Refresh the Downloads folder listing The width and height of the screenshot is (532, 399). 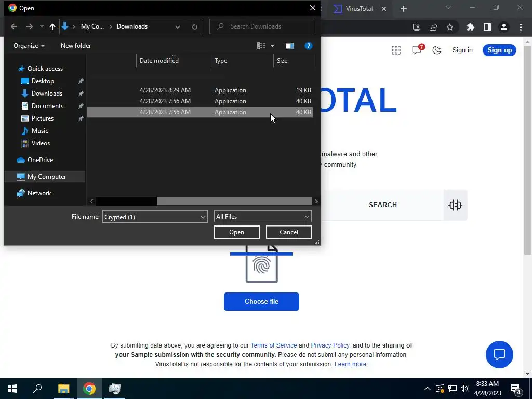pyautogui.click(x=195, y=27)
